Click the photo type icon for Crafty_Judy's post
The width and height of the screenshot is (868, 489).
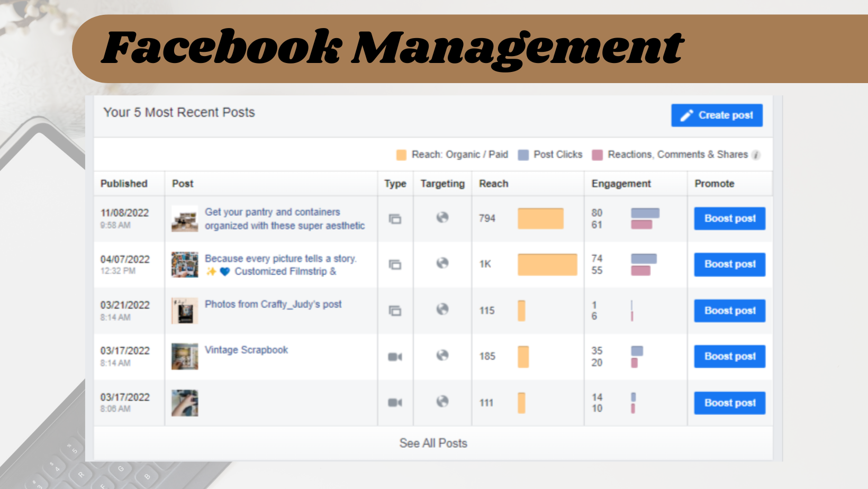pos(395,311)
